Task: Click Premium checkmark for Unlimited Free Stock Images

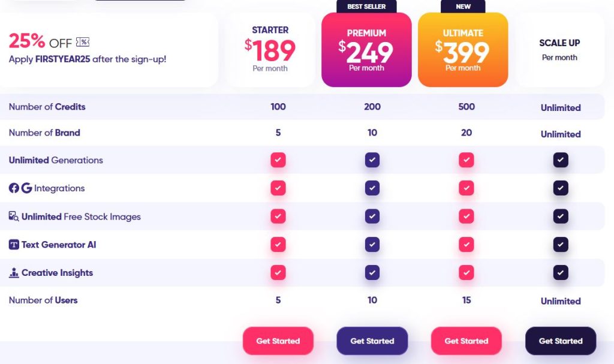Action: coord(372,216)
